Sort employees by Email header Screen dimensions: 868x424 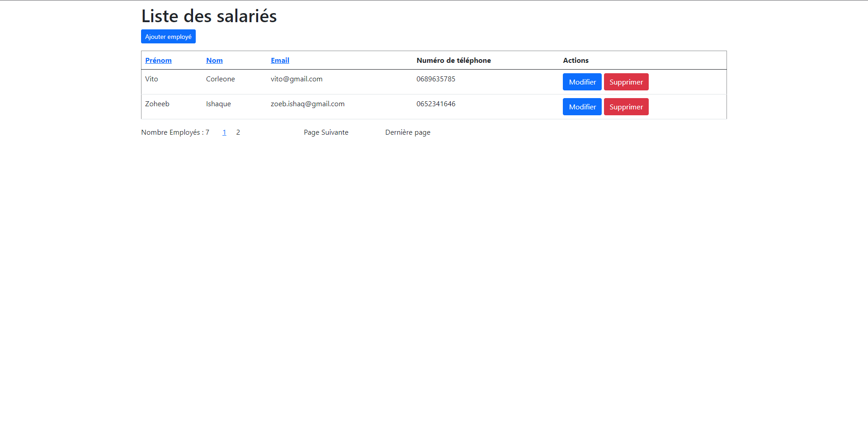point(280,61)
